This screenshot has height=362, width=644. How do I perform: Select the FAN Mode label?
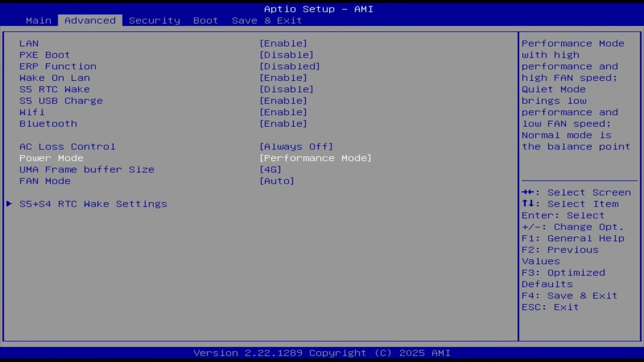click(x=45, y=181)
